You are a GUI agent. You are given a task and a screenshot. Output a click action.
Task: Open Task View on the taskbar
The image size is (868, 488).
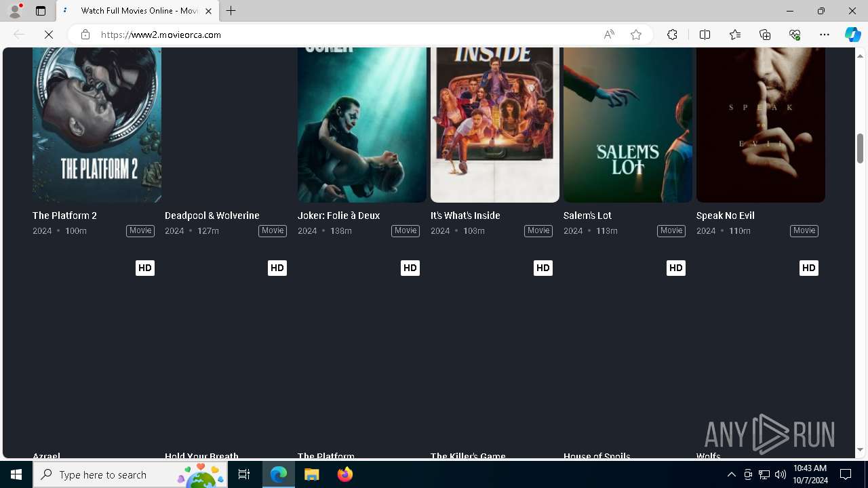click(244, 474)
